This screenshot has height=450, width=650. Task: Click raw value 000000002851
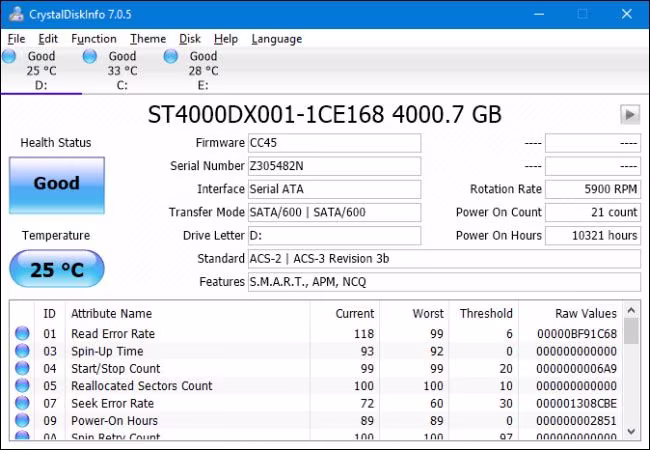coord(577,421)
